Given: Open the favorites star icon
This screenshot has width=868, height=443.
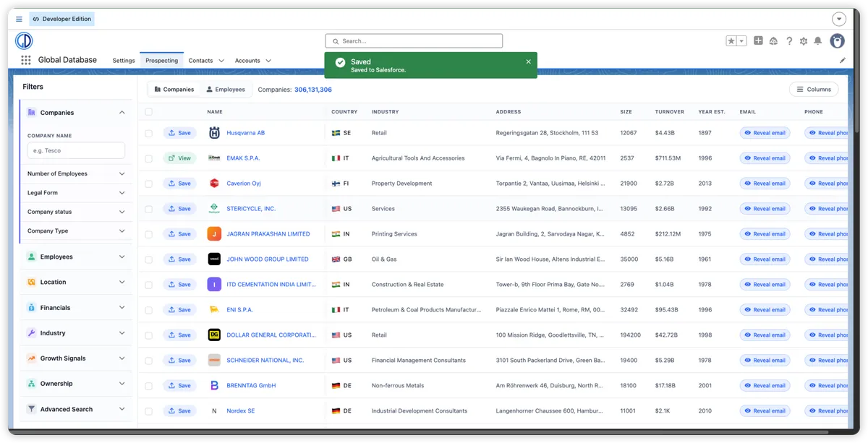Looking at the screenshot, I should pyautogui.click(x=731, y=41).
